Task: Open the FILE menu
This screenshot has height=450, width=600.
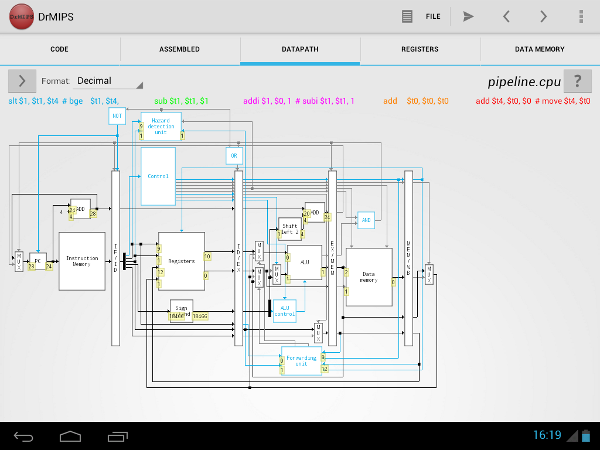Action: (x=421, y=16)
